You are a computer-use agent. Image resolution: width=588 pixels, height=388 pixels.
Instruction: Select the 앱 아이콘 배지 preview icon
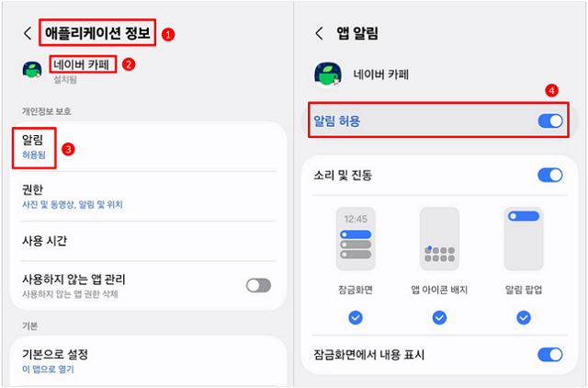439,239
